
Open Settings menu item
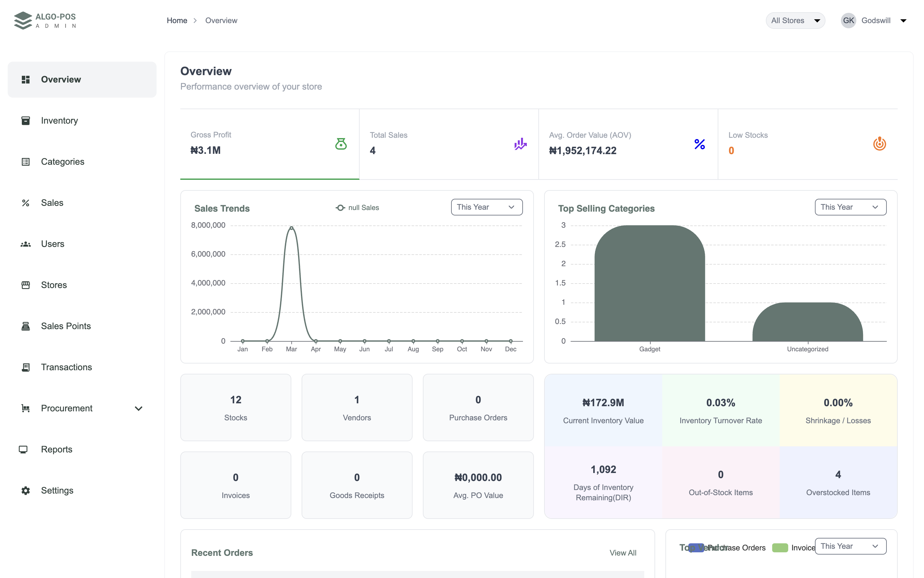point(82,490)
